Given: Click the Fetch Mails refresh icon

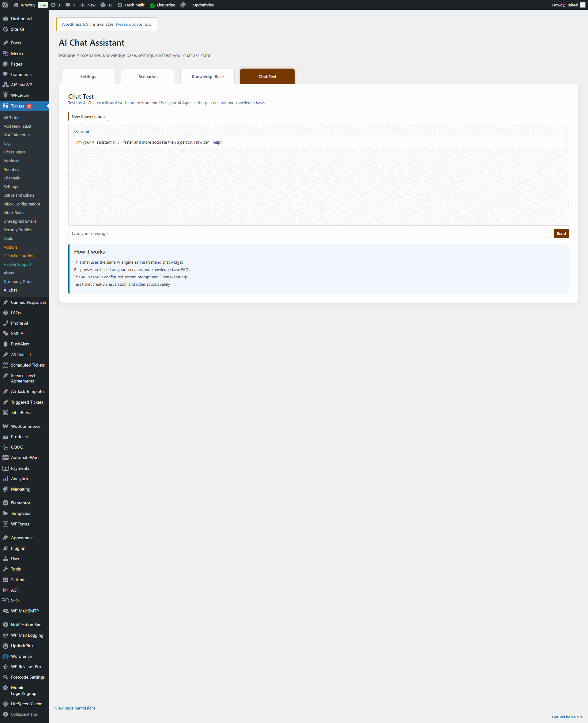Looking at the screenshot, I should click(x=120, y=5).
